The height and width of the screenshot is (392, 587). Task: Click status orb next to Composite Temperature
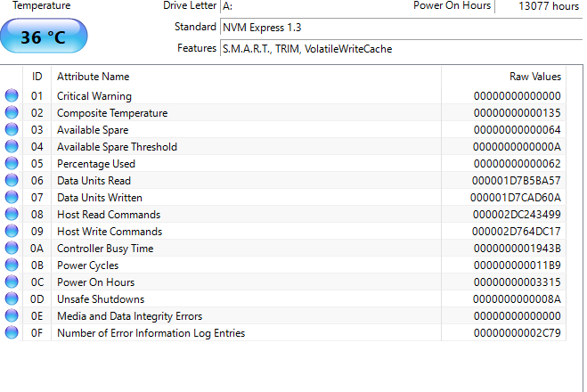12,112
